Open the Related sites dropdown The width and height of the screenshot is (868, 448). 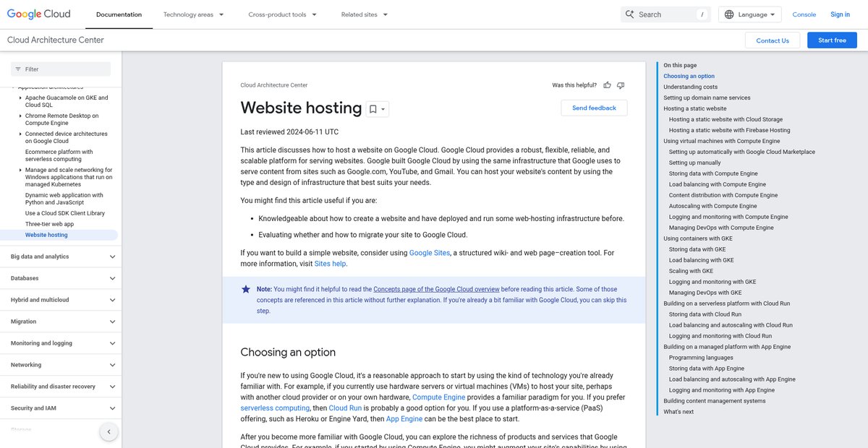coord(365,14)
